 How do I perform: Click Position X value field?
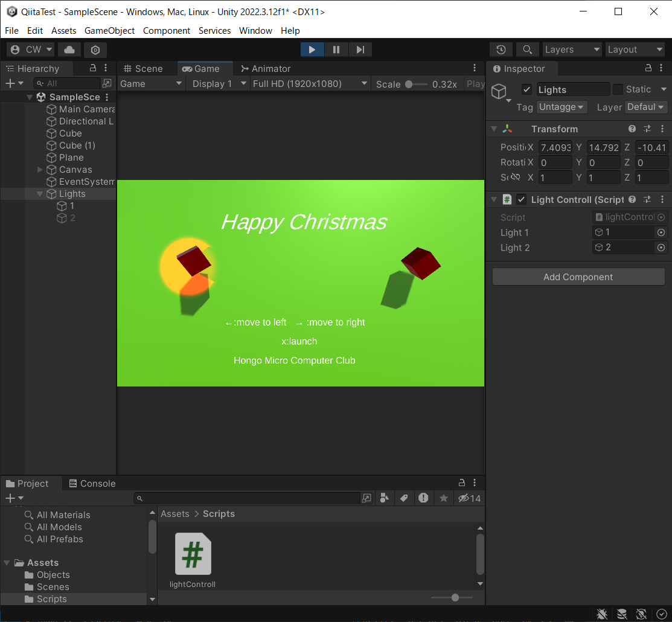555,147
